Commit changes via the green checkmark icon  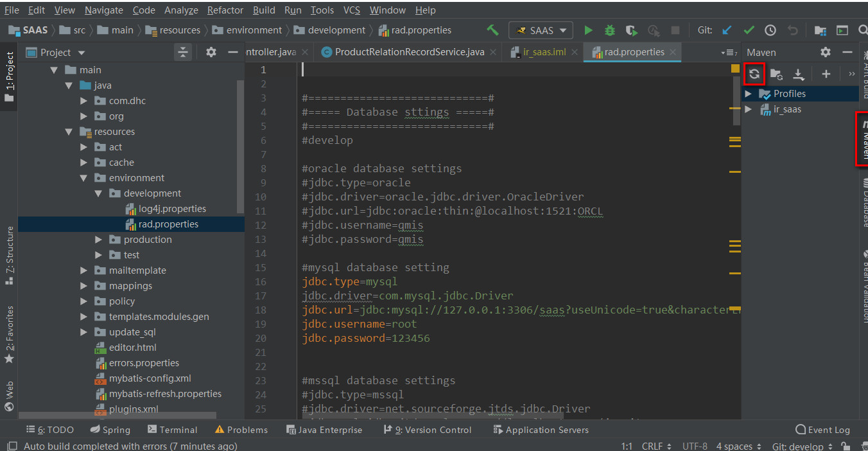tap(749, 30)
